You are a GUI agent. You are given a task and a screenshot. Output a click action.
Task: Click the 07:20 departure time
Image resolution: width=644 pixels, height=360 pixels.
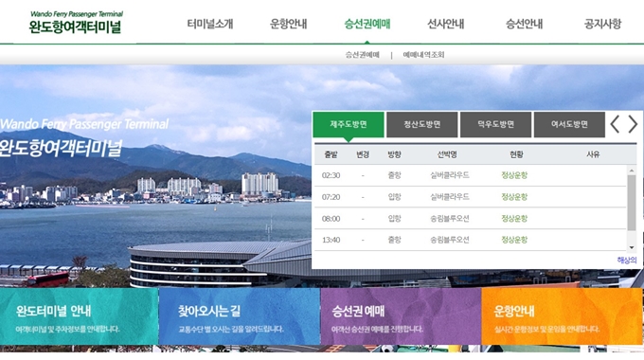(x=331, y=197)
